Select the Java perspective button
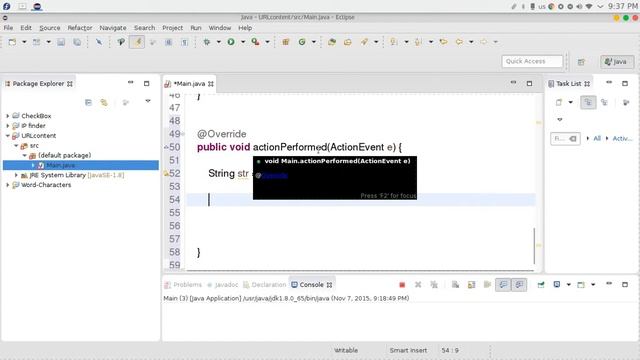This screenshot has height=360, width=640. point(617,62)
